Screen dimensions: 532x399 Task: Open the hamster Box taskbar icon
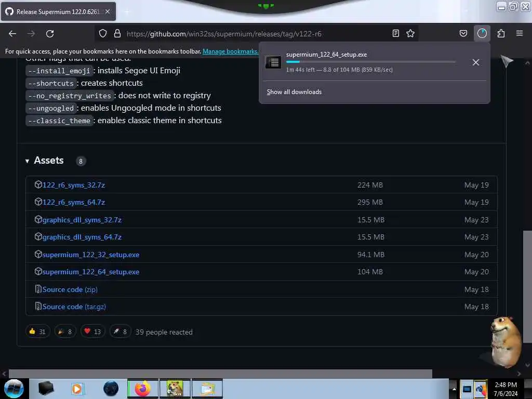pos(175,389)
